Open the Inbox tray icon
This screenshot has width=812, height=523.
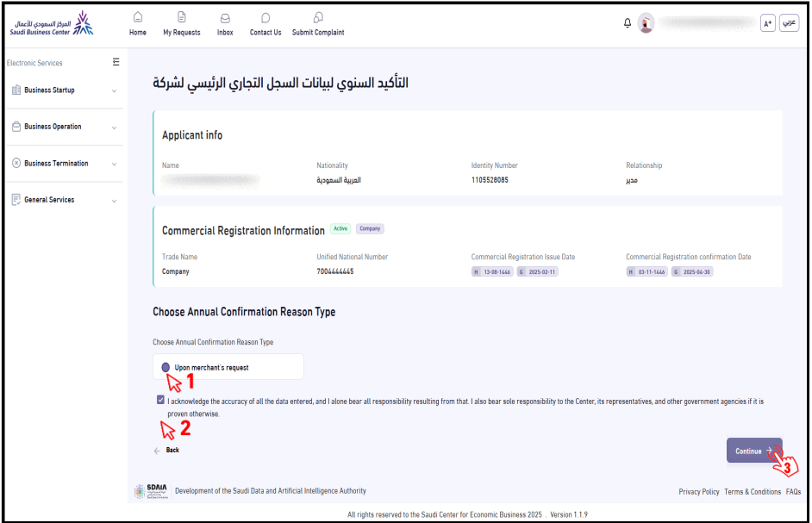[x=225, y=18]
